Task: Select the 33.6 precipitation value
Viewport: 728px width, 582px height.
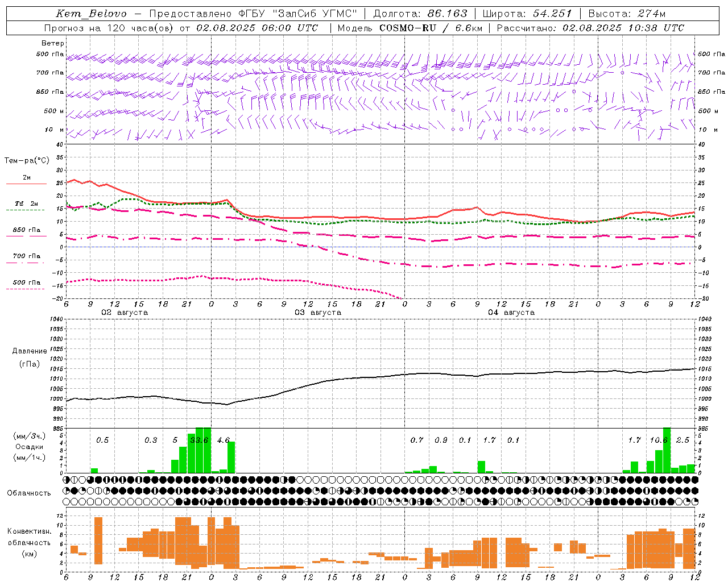Action: tap(200, 440)
